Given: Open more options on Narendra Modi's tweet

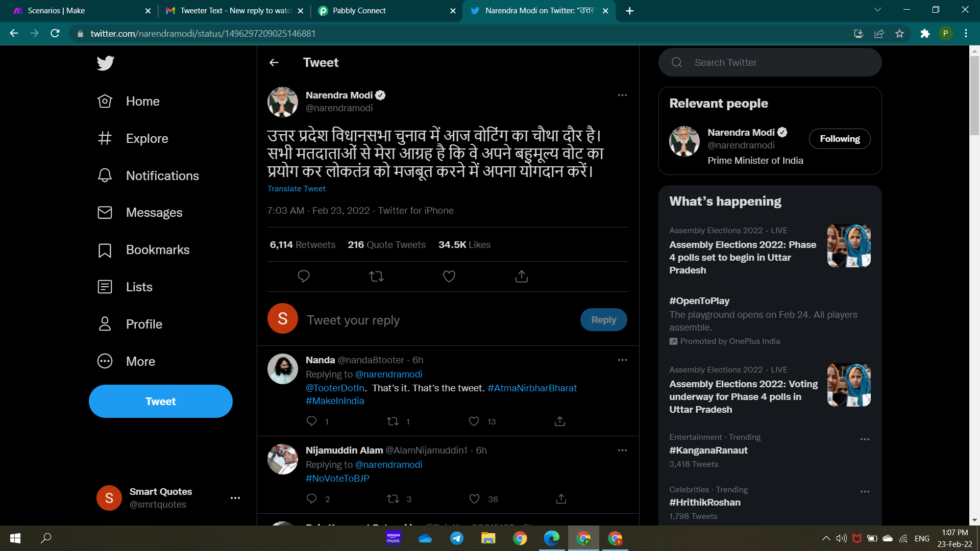Looking at the screenshot, I should point(622,95).
